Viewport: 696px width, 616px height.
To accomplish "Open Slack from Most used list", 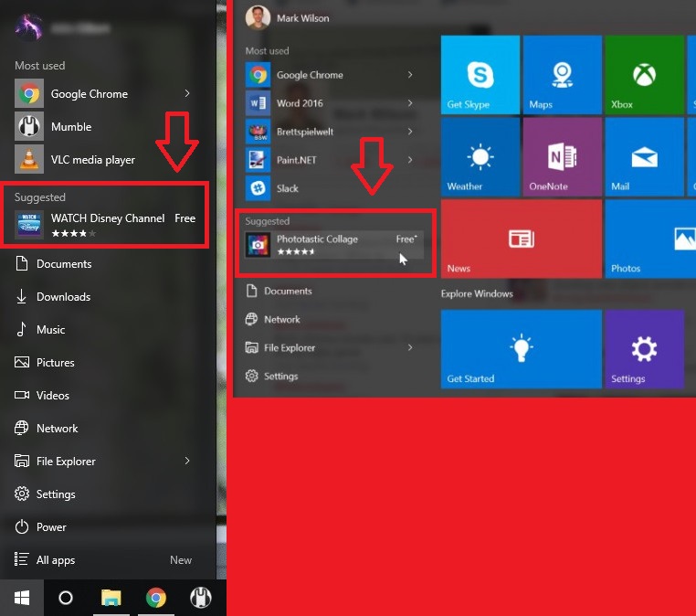I will [331, 188].
